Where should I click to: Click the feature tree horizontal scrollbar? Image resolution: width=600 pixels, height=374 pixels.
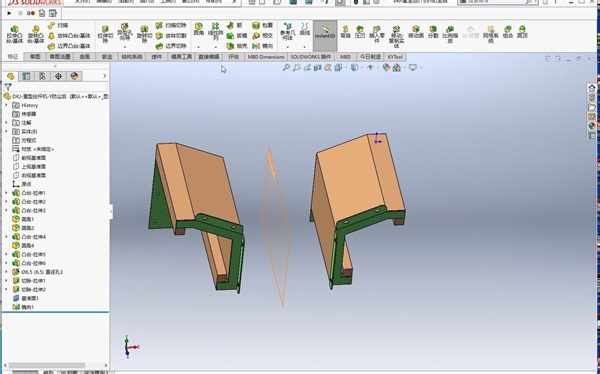pos(47,365)
